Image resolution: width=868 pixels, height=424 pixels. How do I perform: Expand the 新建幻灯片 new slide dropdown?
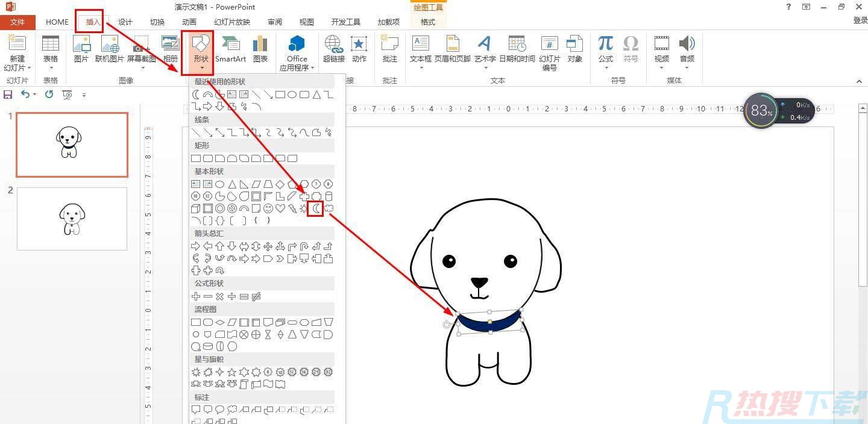point(17,67)
